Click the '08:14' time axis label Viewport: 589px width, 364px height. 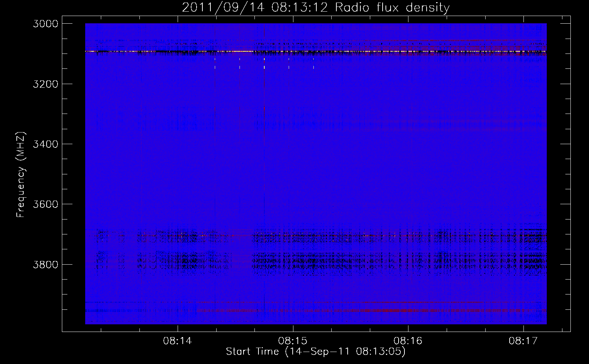click(x=178, y=341)
